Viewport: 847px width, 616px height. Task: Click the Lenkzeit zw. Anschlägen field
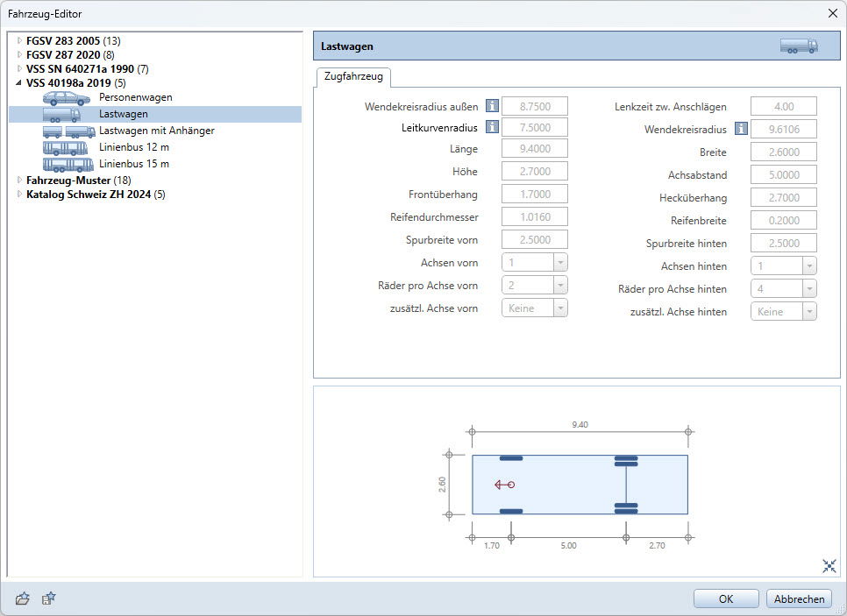pyautogui.click(x=783, y=106)
